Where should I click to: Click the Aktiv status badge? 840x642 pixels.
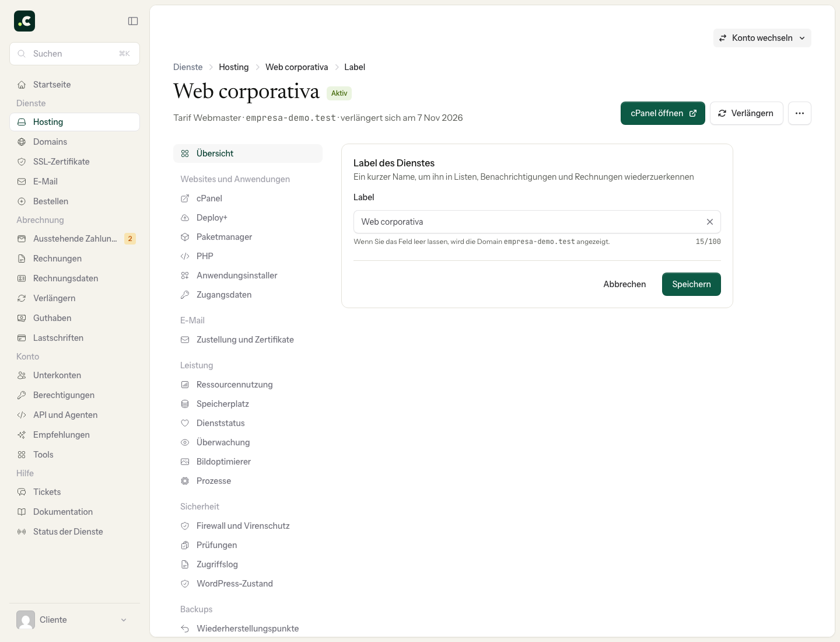tap(339, 93)
